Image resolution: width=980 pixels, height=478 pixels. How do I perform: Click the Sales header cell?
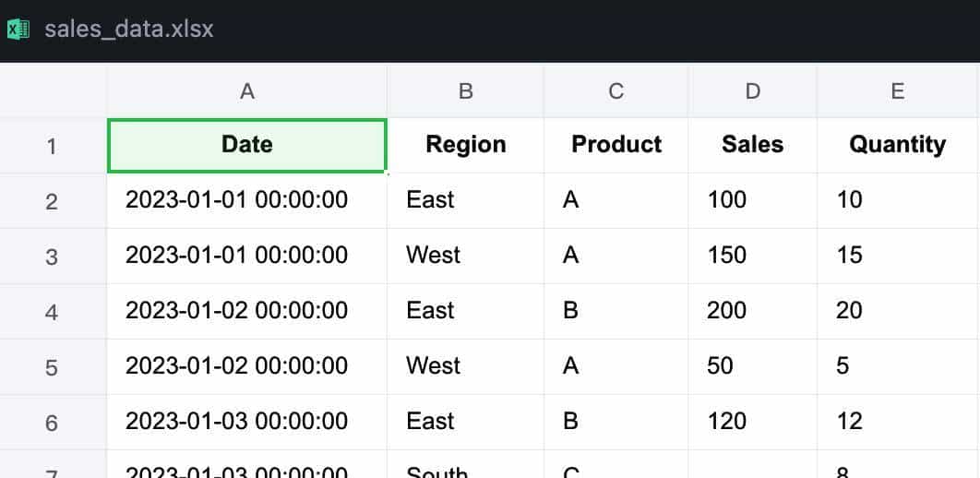[x=752, y=145]
